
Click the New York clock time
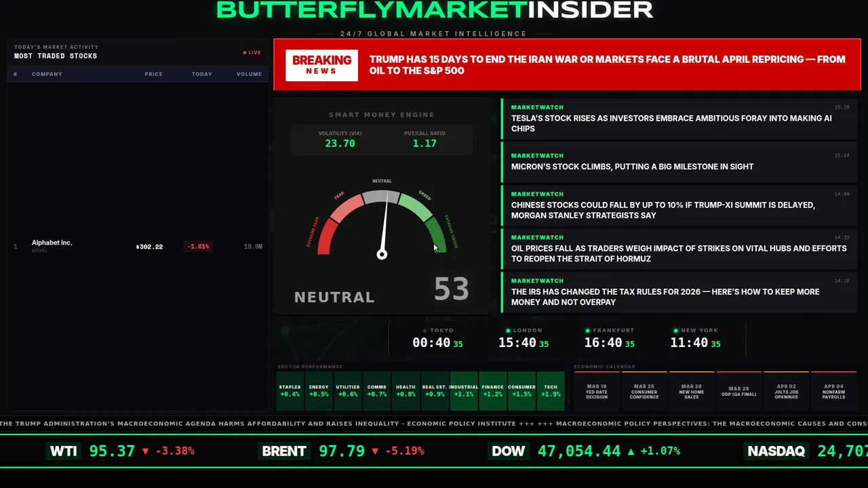695,343
